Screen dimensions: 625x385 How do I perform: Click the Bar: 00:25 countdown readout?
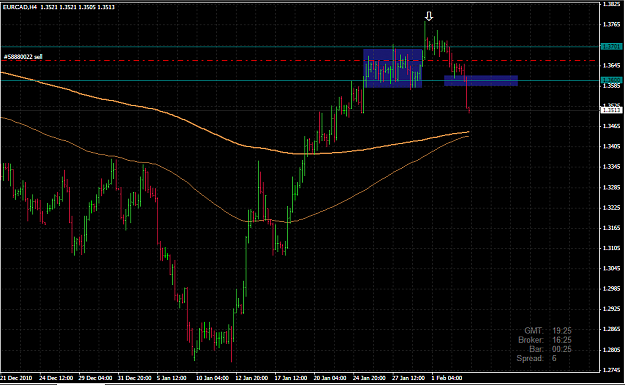(x=550, y=349)
